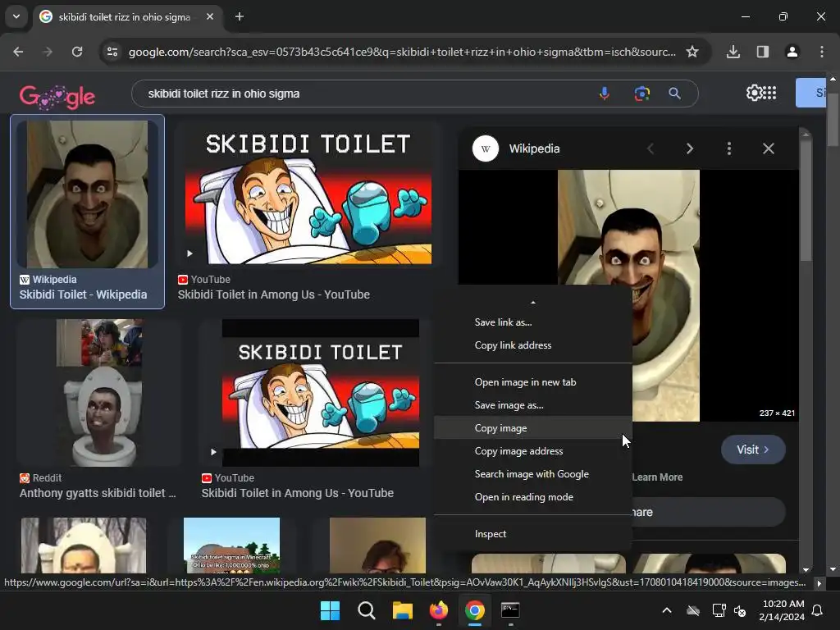Open the terminal icon in taskbar

coord(510,610)
